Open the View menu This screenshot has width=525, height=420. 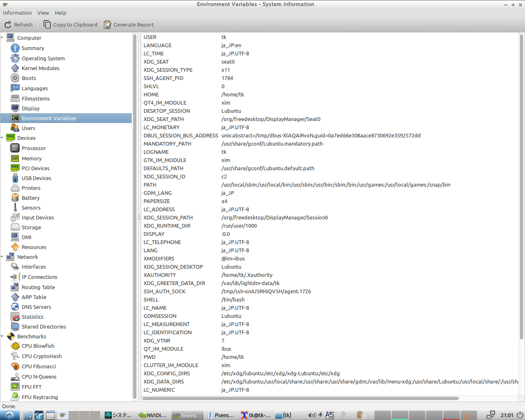pyautogui.click(x=43, y=13)
